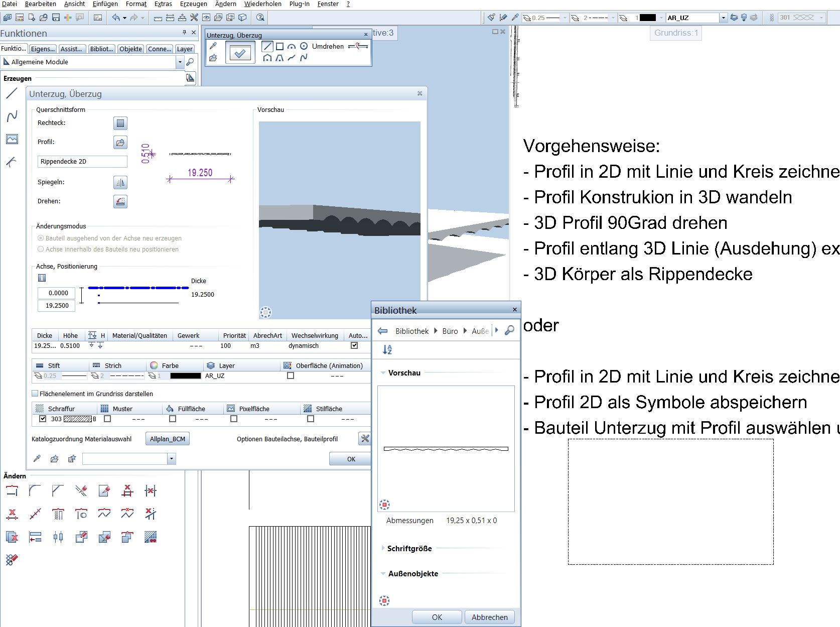
Task: Switch to the Objekte tab
Action: tap(130, 49)
